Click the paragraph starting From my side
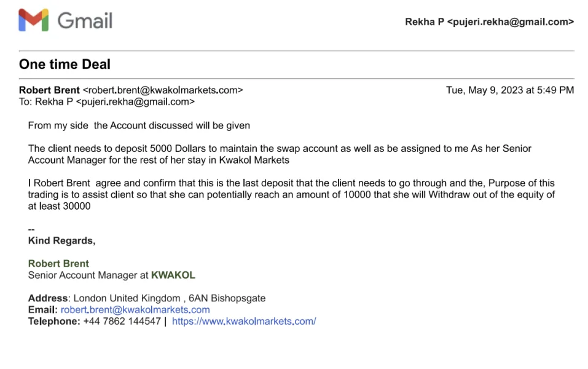Image resolution: width=588 pixels, height=369 pixels. coord(139,125)
